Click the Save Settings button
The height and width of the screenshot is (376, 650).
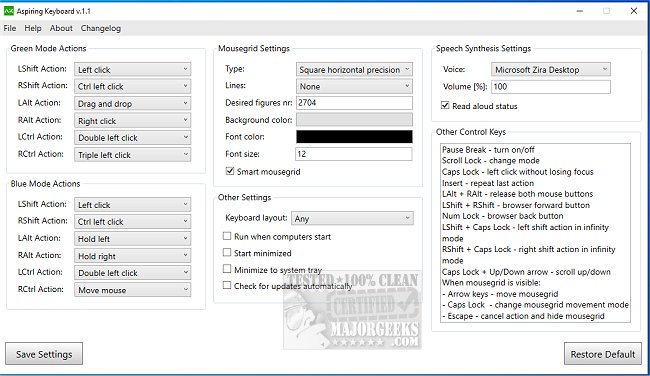click(44, 354)
